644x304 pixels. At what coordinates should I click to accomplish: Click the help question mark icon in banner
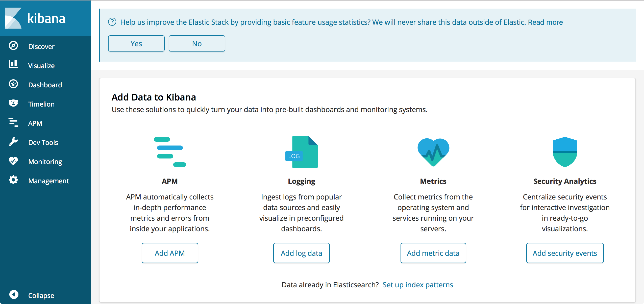tap(112, 22)
